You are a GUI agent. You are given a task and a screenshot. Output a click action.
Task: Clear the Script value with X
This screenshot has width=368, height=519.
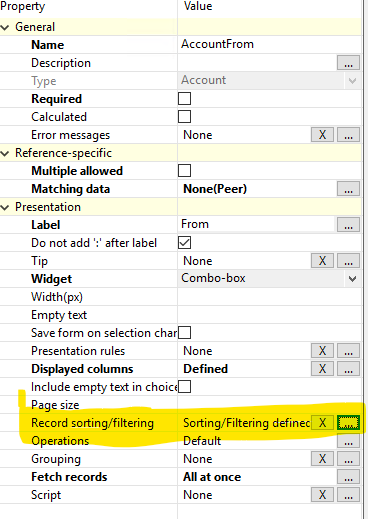(322, 495)
